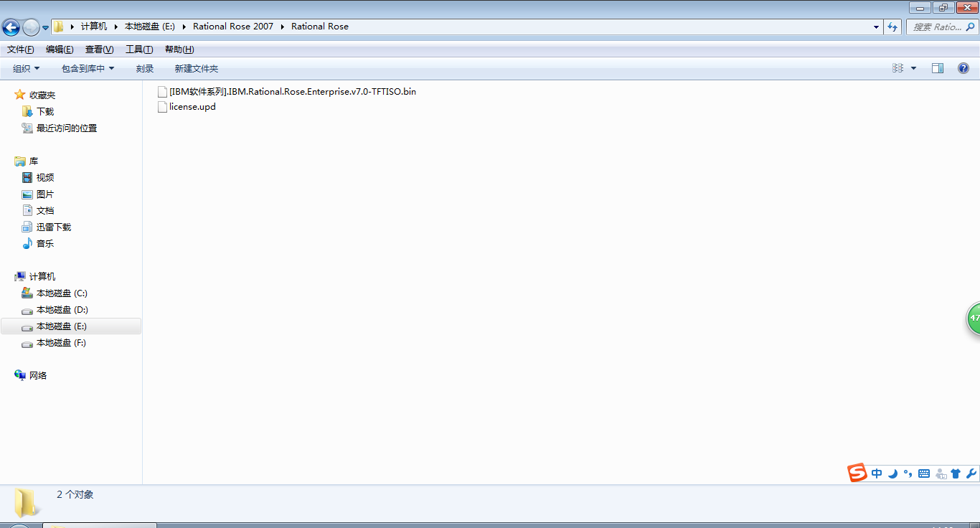
Task: Open the 文档 library
Action: [45, 210]
